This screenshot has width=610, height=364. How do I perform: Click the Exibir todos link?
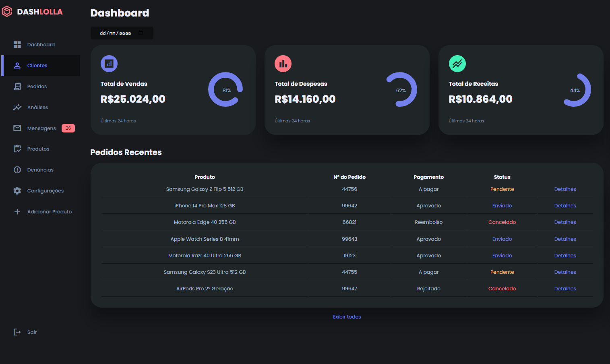(347, 316)
